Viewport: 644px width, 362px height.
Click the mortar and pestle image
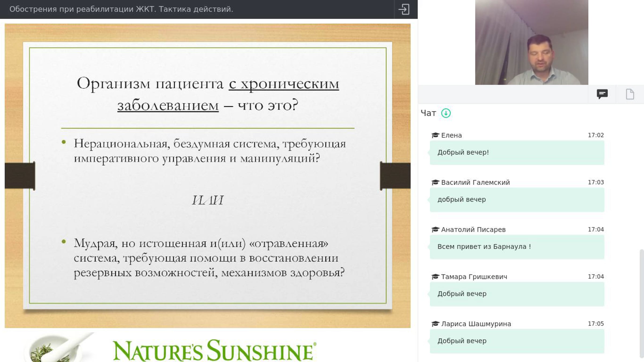pyautogui.click(x=60, y=348)
